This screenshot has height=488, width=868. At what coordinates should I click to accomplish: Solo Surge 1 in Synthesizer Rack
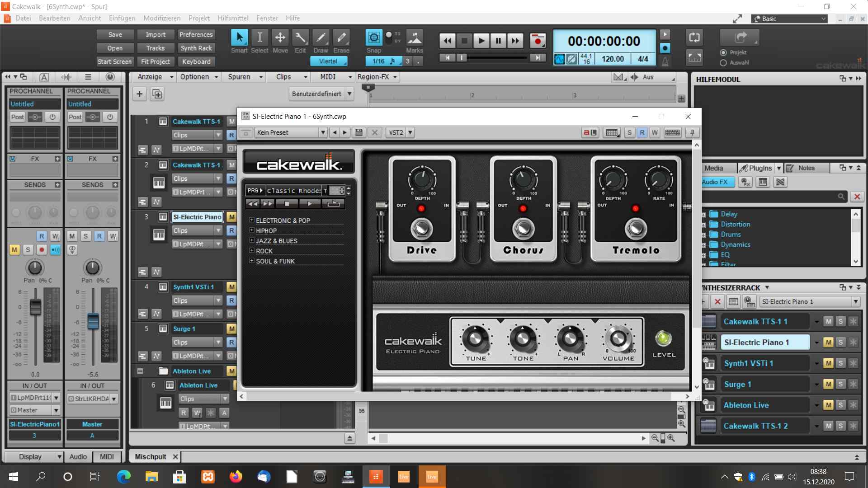840,385
